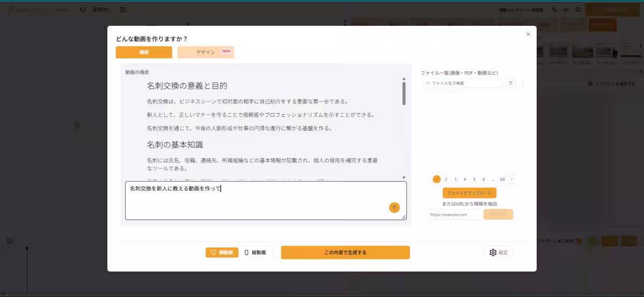The height and width of the screenshot is (297, 644).
Task: Click the 動画の構成 label
Action: click(x=137, y=72)
